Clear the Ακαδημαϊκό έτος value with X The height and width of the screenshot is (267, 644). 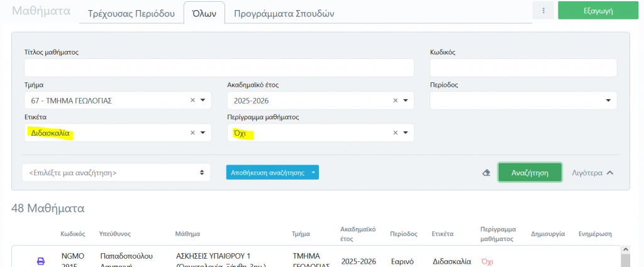396,101
